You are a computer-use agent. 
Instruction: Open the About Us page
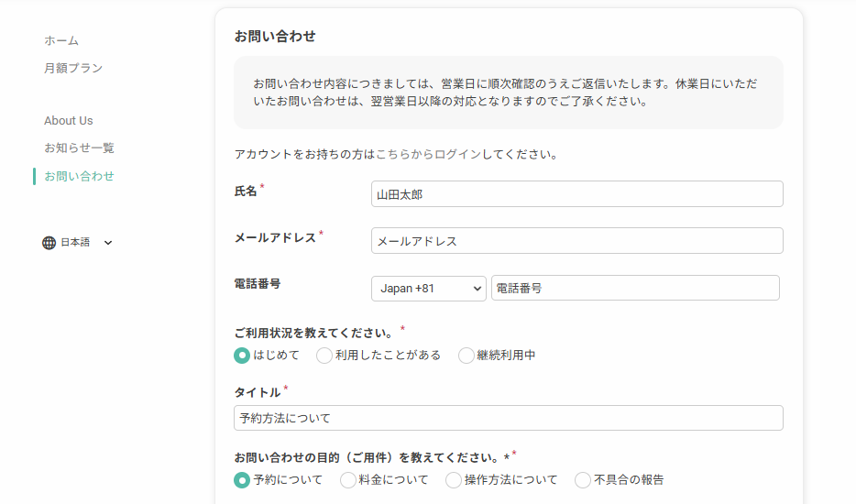click(x=69, y=120)
